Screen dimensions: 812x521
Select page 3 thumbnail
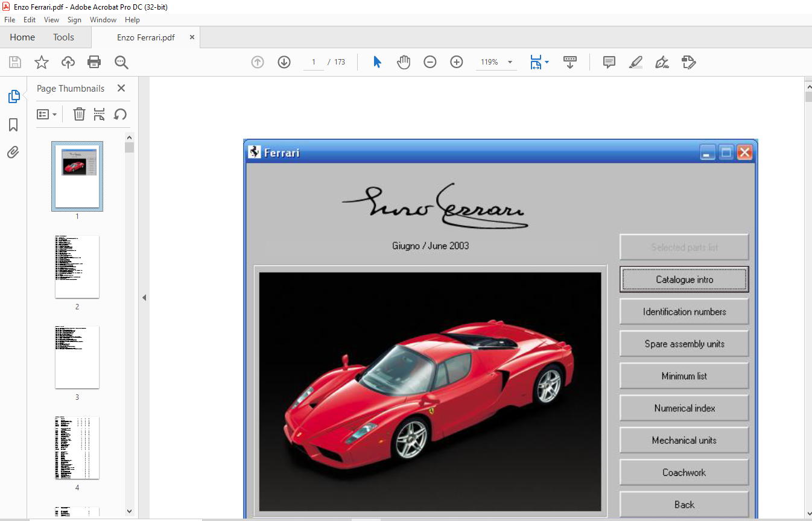click(x=77, y=357)
